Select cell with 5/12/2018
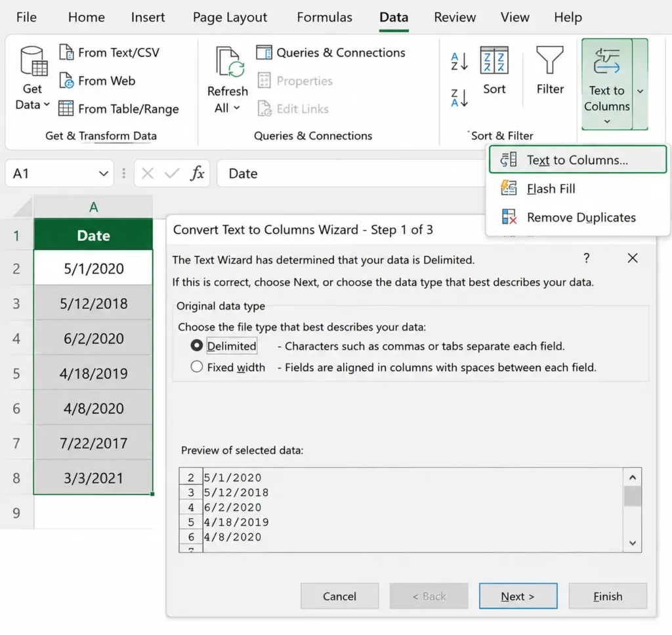Image resolution: width=672 pixels, height=635 pixels. [93, 303]
